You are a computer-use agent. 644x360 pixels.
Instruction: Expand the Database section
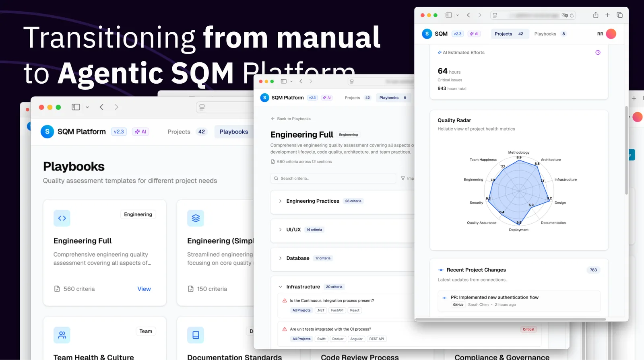tap(280, 258)
